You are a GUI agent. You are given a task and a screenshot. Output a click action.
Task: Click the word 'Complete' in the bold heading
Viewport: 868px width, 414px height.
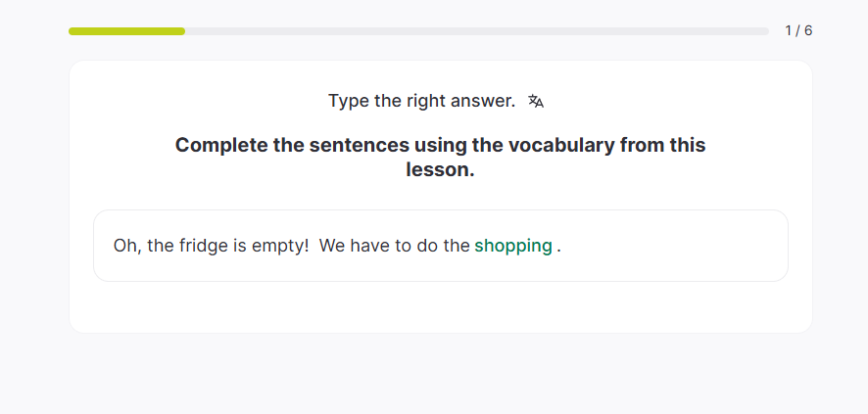click(217, 146)
